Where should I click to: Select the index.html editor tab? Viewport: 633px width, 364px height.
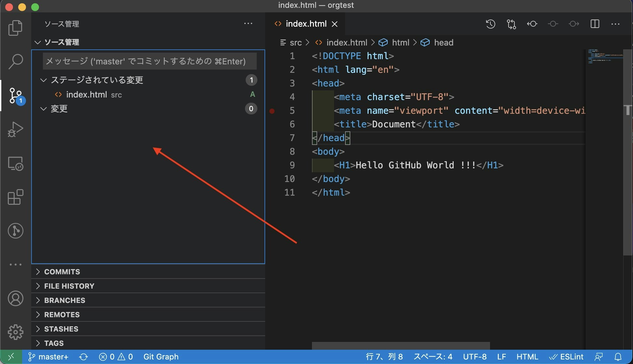tap(305, 24)
